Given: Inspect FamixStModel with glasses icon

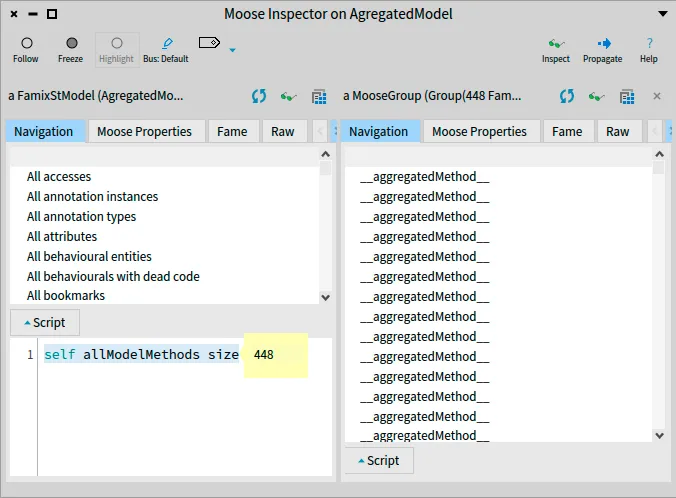Looking at the screenshot, I should click(x=288, y=97).
